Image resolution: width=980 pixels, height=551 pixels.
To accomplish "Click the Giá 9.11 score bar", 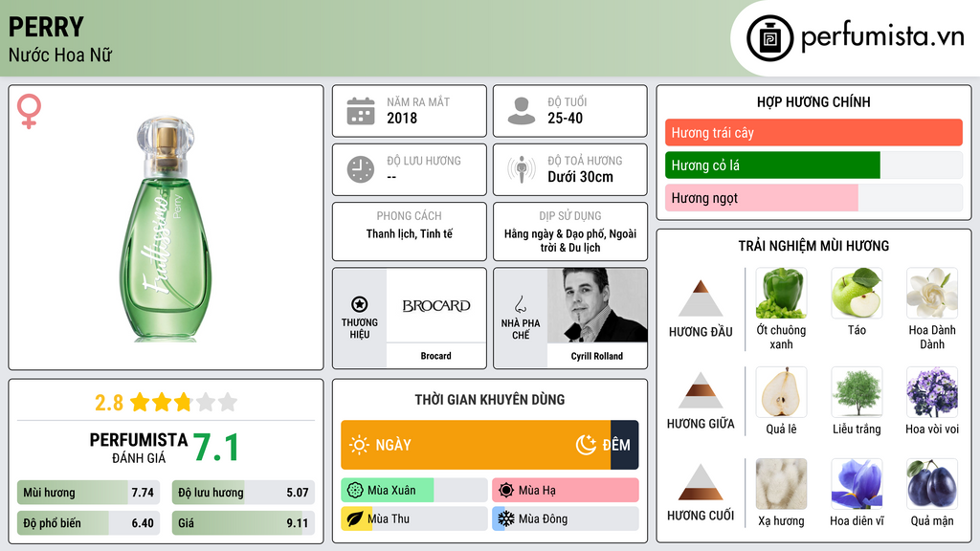I will (243, 523).
